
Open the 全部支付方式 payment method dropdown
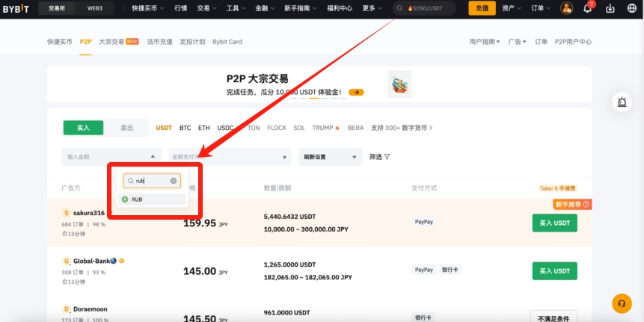[x=230, y=157]
